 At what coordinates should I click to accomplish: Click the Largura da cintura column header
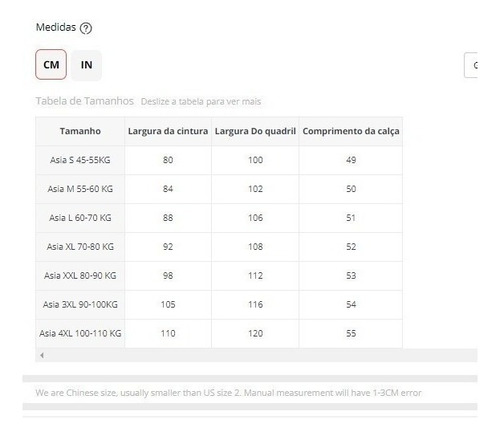coord(168,131)
